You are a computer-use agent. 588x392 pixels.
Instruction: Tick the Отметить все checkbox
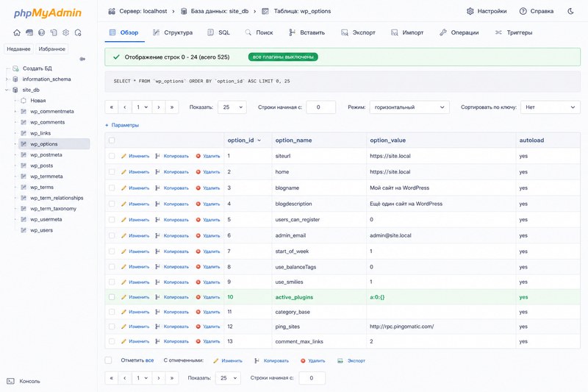click(108, 360)
